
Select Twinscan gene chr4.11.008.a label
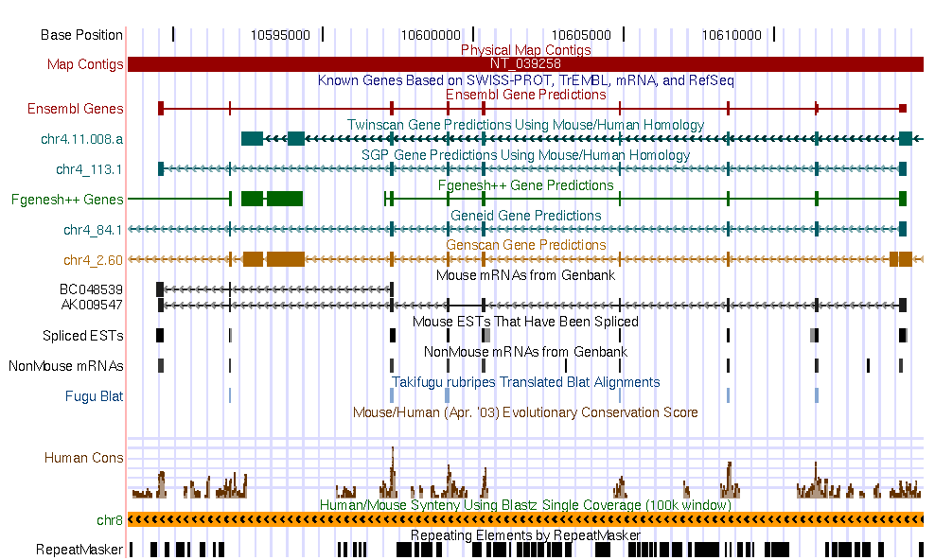tap(82, 139)
